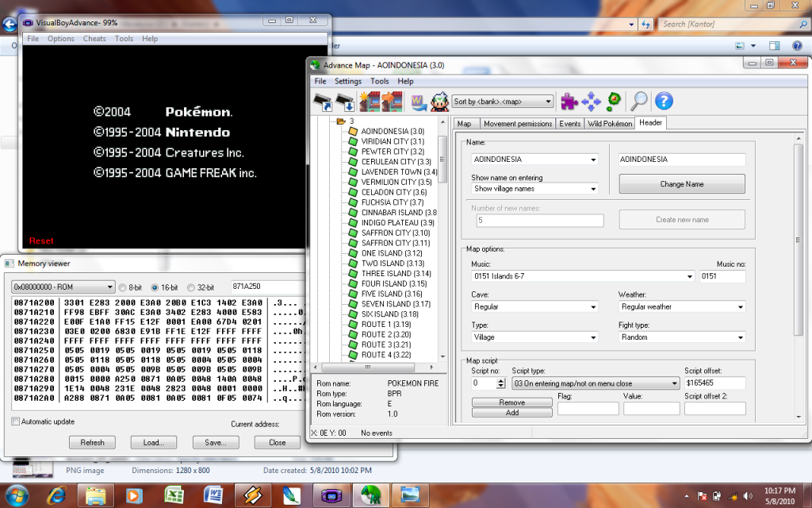The width and height of the screenshot is (812, 508).
Task: Switch to Advance Map taskbar button
Action: 371,495
